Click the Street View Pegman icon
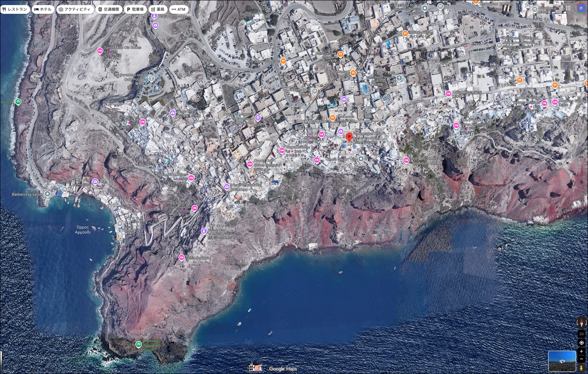 (581, 367)
